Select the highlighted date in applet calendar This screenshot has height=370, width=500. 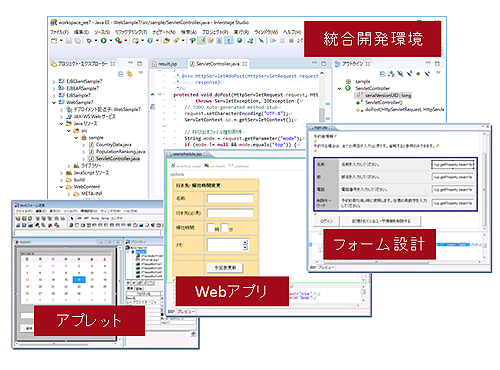point(79,279)
